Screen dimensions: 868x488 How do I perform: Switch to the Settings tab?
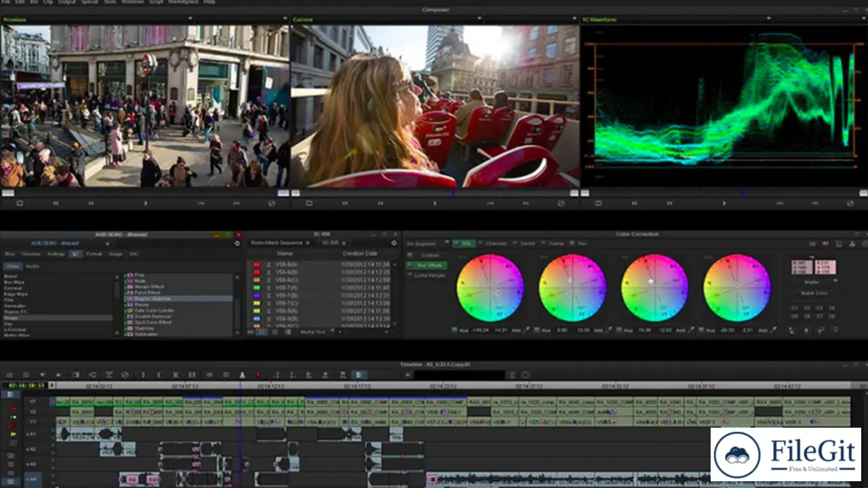(56, 254)
